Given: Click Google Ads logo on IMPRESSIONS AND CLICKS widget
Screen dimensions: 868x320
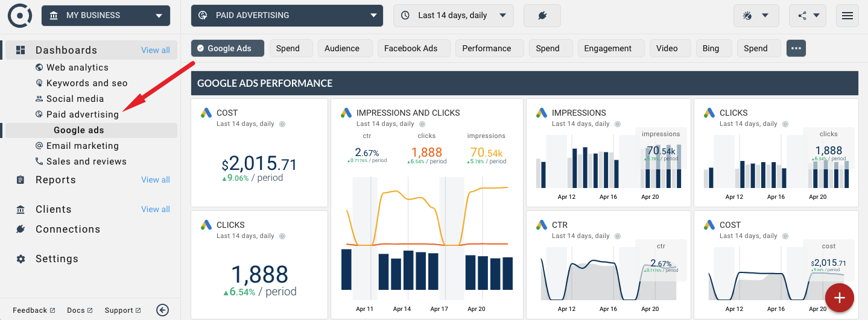Looking at the screenshot, I should click(x=346, y=113).
